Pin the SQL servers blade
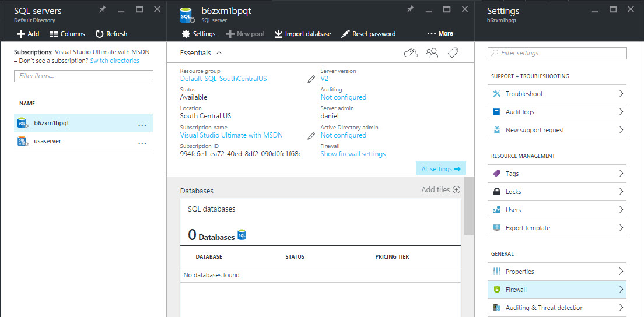 (x=103, y=9)
